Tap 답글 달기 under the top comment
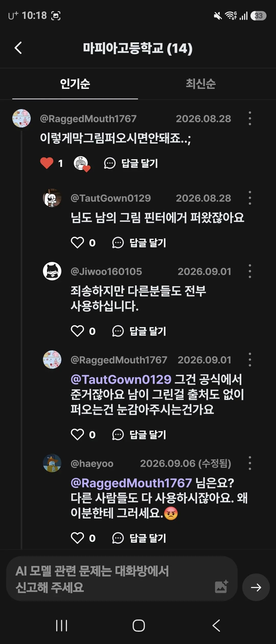The height and width of the screenshot is (644, 276). tap(131, 163)
